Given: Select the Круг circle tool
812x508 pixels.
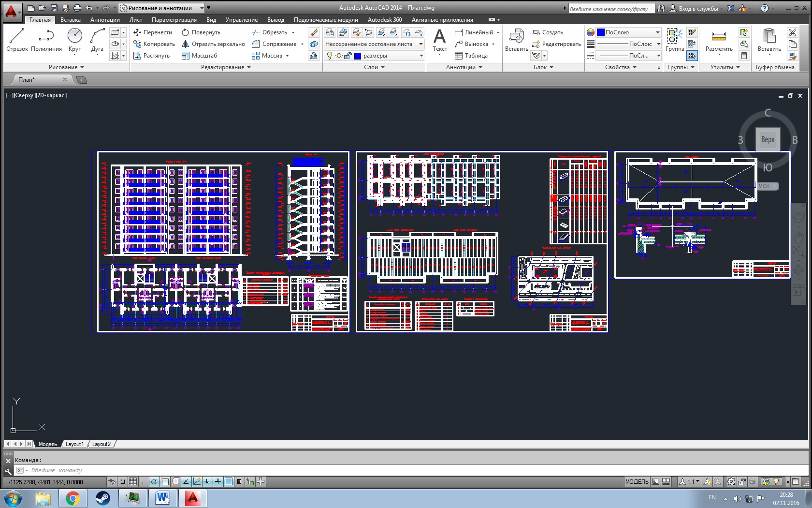Looking at the screenshot, I should 75,40.
